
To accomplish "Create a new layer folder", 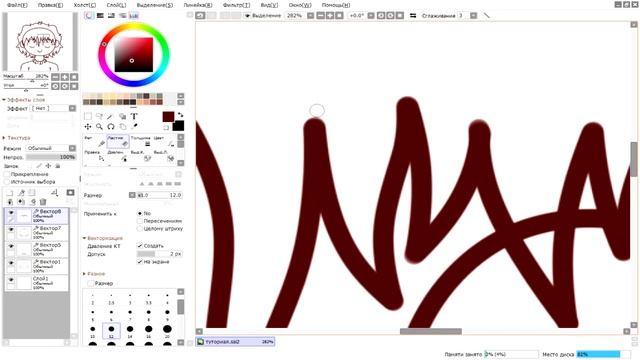I will point(32,193).
